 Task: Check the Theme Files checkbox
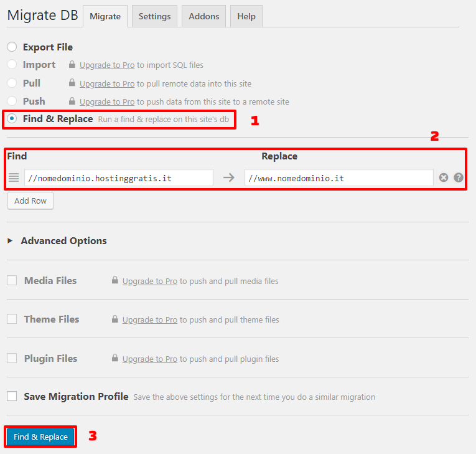coord(12,319)
